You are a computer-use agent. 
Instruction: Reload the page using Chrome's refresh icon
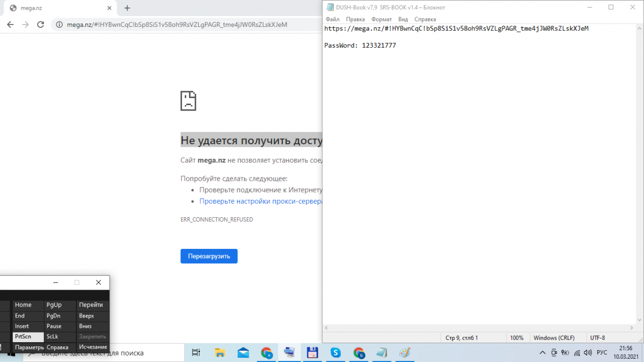(40, 25)
